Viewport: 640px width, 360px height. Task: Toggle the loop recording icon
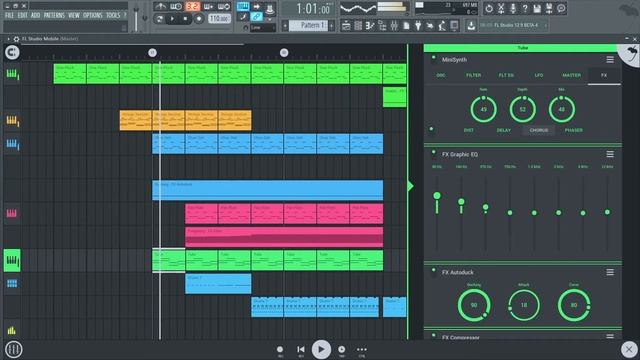pyautogui.click(x=224, y=7)
